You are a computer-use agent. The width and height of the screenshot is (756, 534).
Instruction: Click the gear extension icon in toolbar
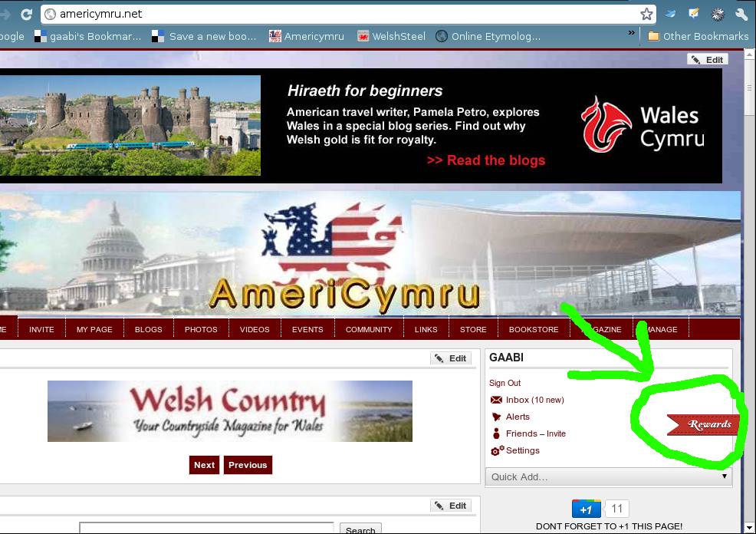point(718,14)
